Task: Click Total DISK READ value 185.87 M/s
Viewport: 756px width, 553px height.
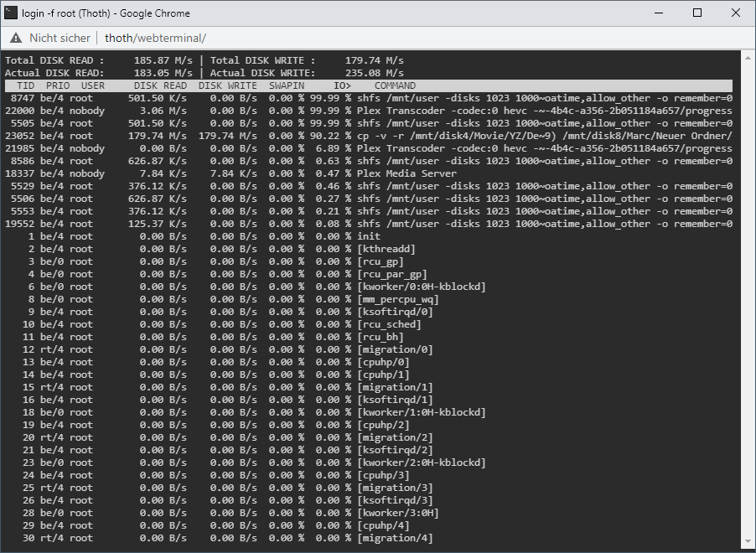Action: [163, 61]
